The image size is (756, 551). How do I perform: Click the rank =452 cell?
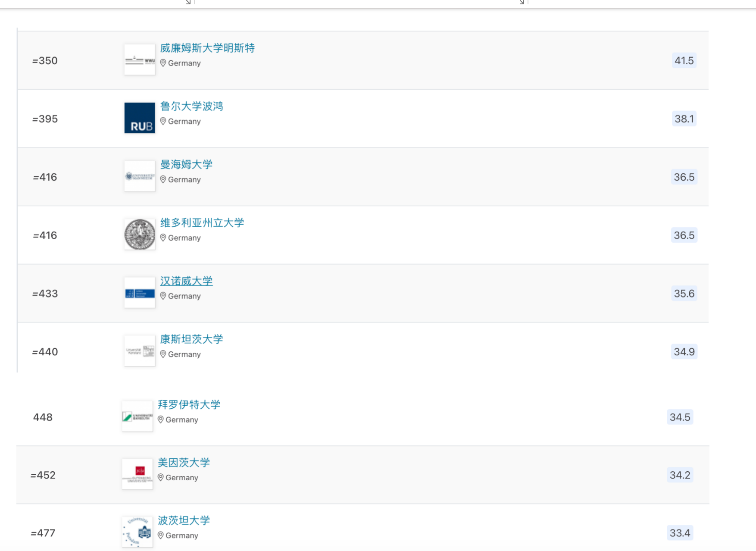pos(43,475)
